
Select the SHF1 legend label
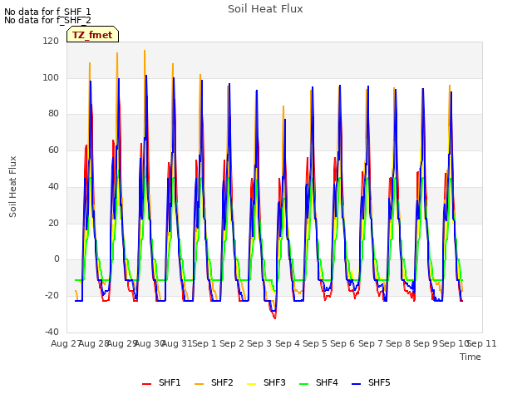tap(170, 382)
